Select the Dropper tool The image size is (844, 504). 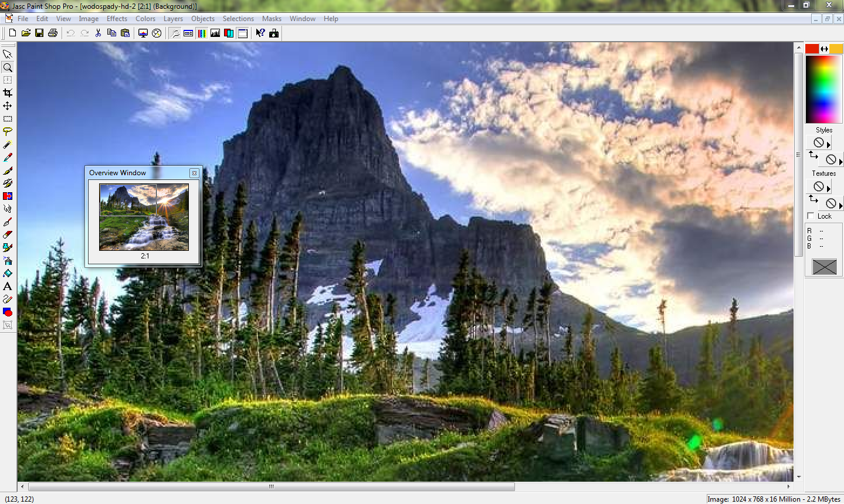(8, 157)
